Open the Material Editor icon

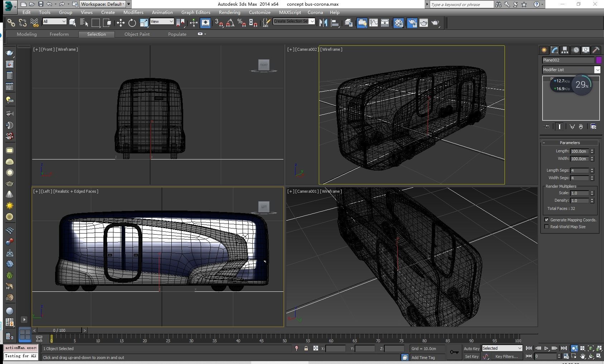[x=399, y=23]
